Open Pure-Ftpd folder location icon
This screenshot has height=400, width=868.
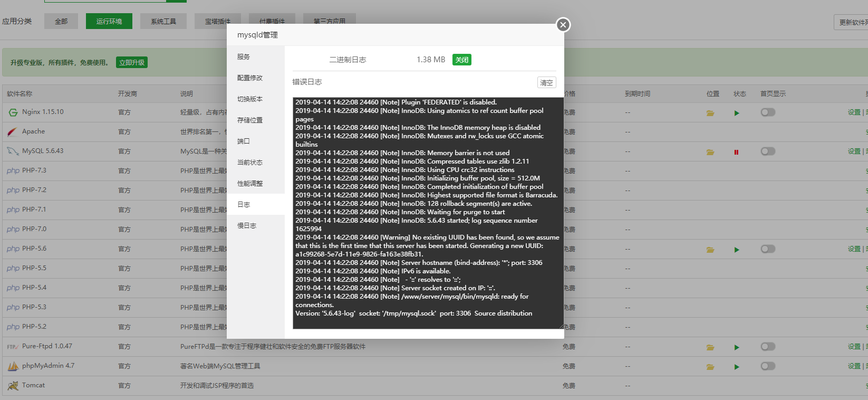(710, 347)
